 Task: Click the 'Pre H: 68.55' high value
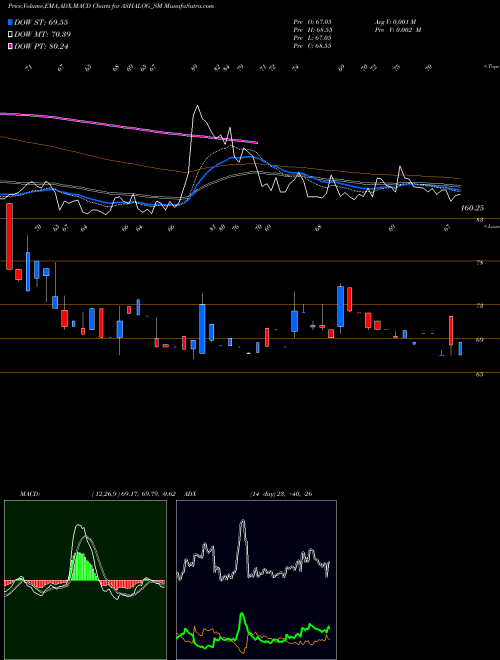[x=312, y=30]
